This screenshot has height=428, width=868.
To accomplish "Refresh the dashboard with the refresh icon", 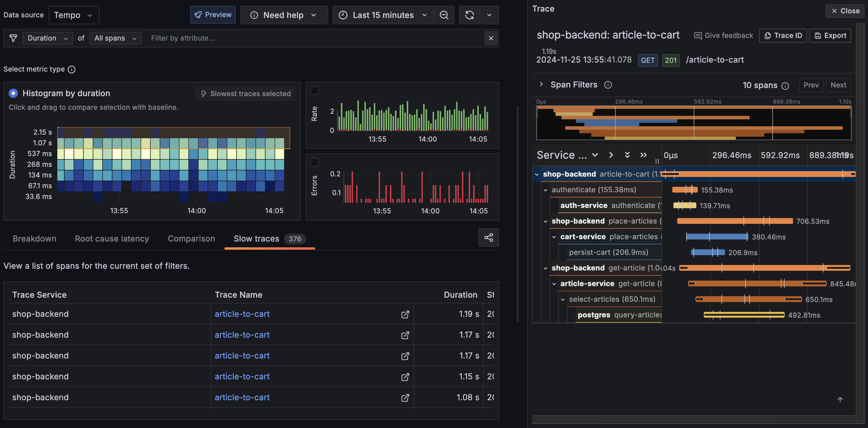I will [469, 15].
